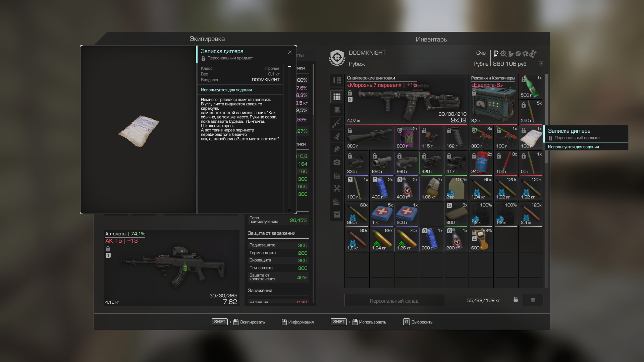Click the inventory grid scrollbar
The image size is (644, 362).
tap(547, 119)
